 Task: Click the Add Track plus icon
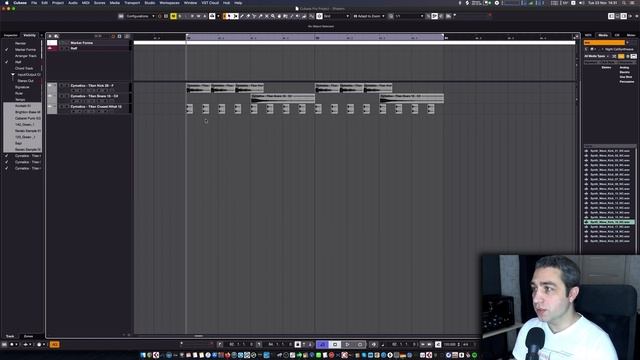click(50, 36)
